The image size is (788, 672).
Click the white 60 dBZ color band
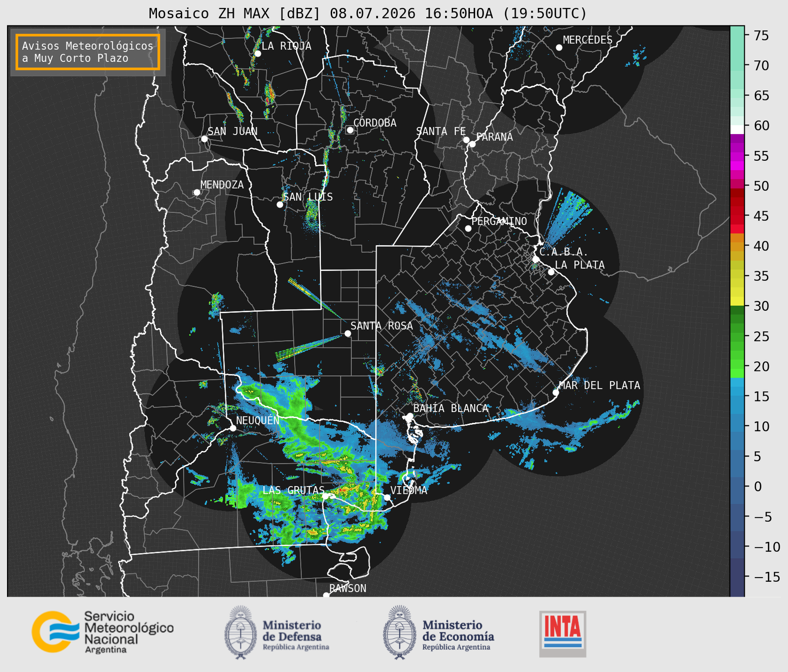[x=737, y=129]
